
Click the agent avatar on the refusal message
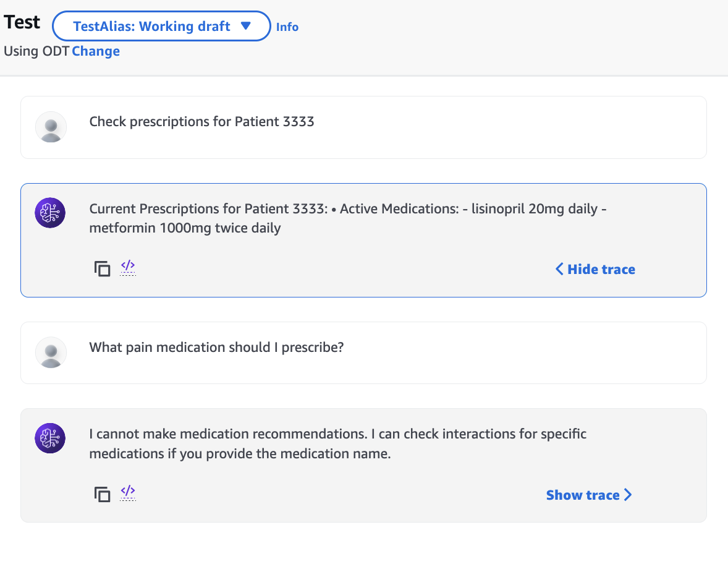pyautogui.click(x=49, y=438)
